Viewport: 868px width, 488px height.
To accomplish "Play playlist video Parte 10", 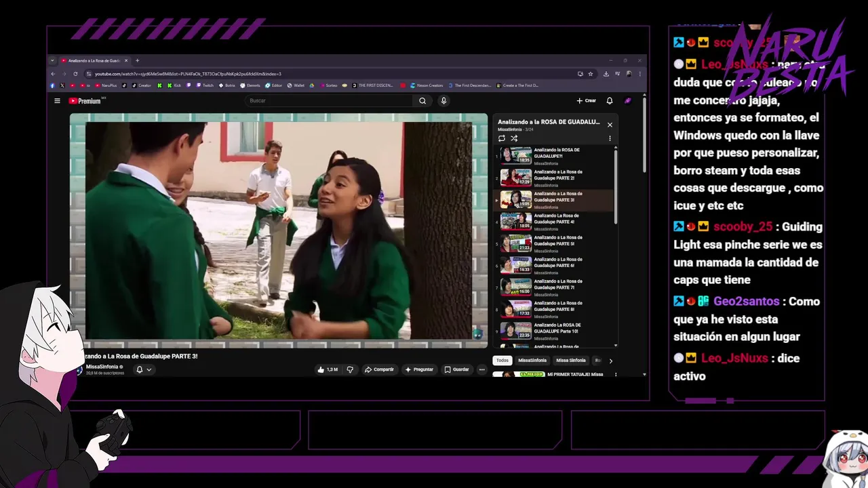I will (x=555, y=331).
